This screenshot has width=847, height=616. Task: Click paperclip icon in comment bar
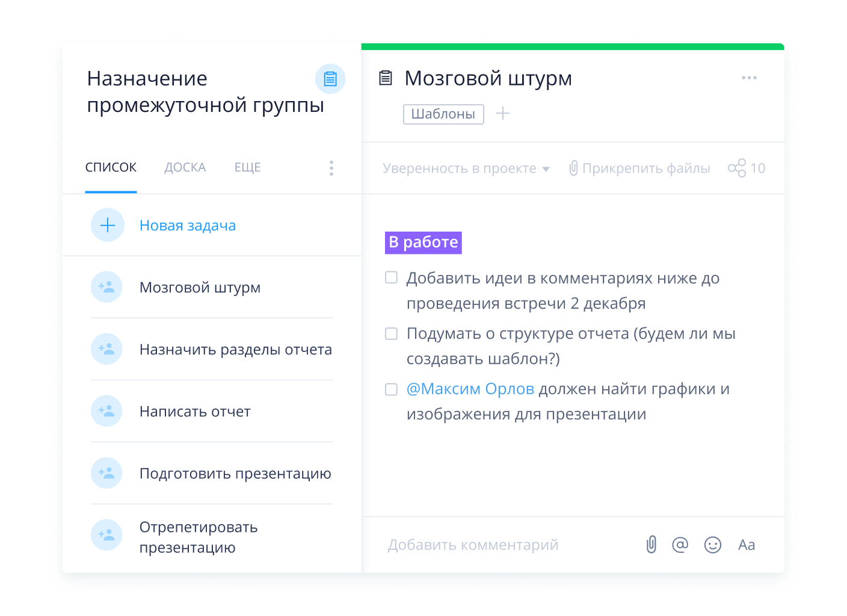(651, 544)
